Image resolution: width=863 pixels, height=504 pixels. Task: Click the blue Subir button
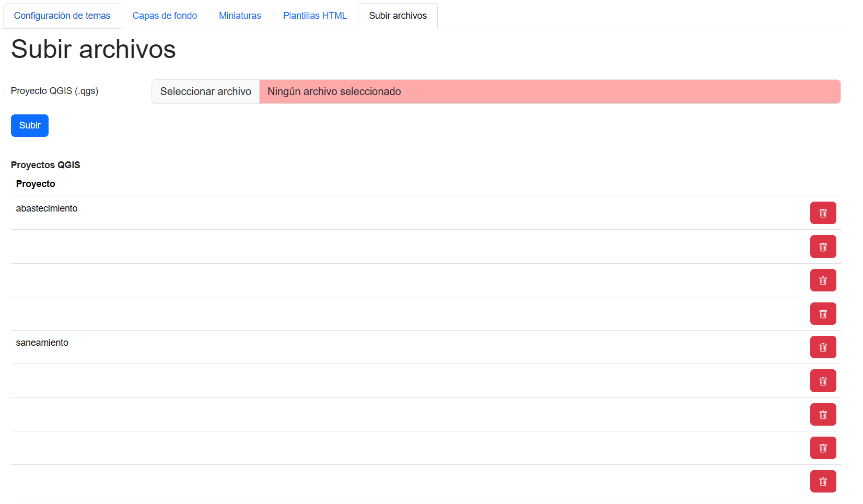click(x=30, y=125)
